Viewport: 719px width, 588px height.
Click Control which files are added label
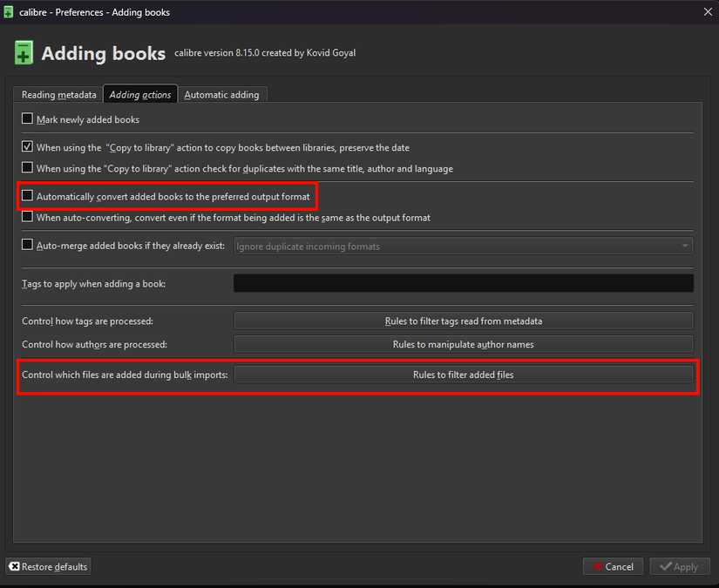(125, 375)
